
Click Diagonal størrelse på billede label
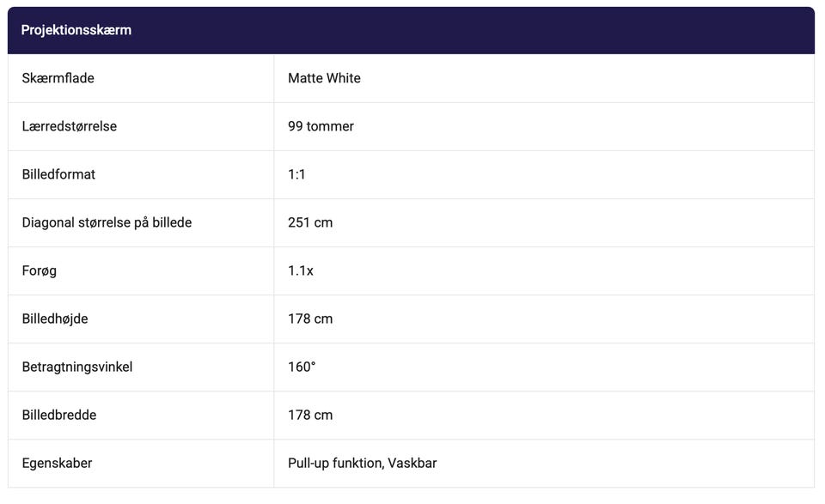pos(107,222)
